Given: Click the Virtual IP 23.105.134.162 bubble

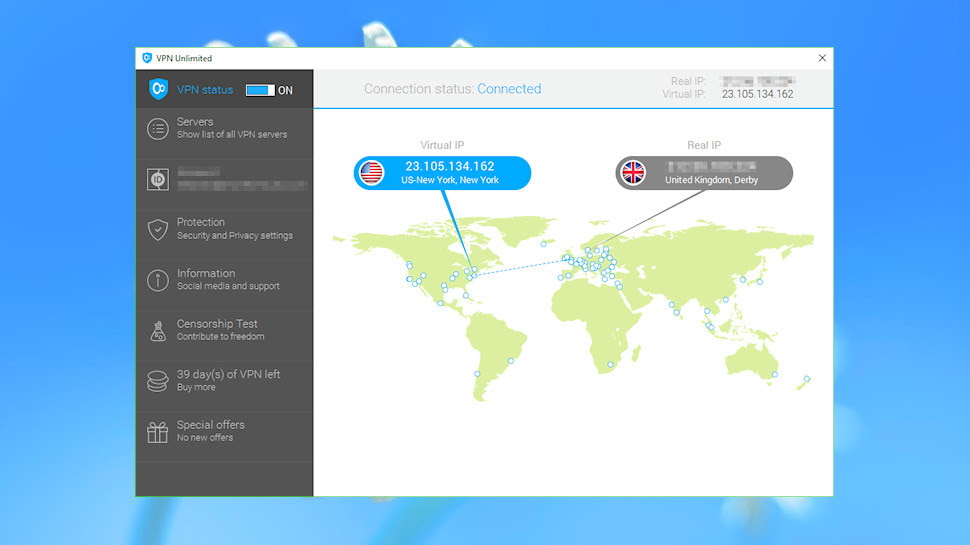Looking at the screenshot, I should click(x=442, y=173).
